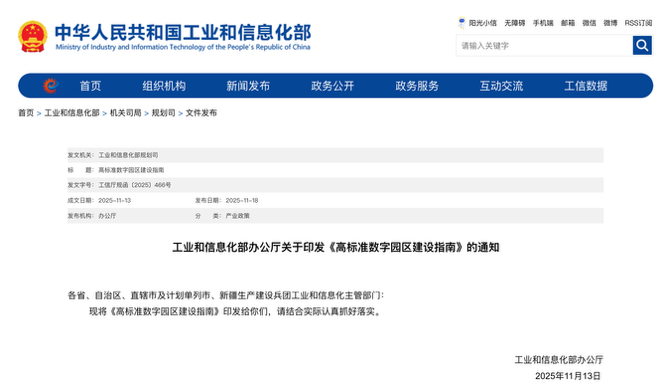Click the search magnifier button
The image size is (663, 390).
pyautogui.click(x=642, y=45)
